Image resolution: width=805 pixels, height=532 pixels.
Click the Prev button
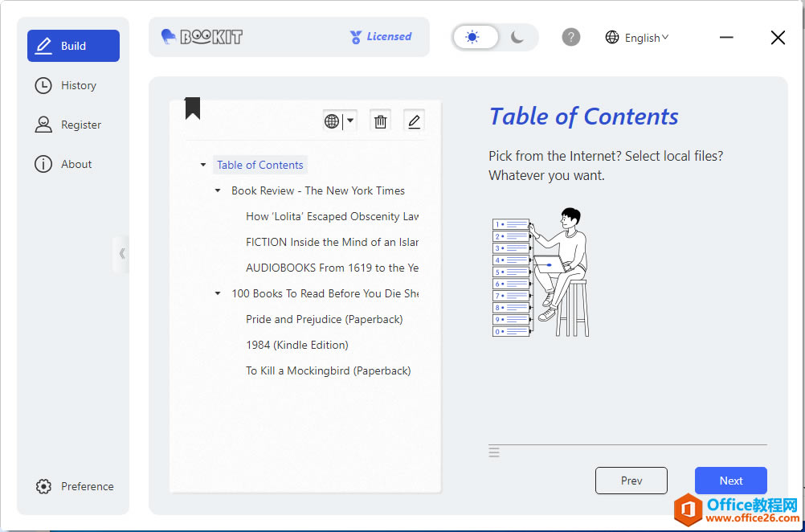click(631, 481)
